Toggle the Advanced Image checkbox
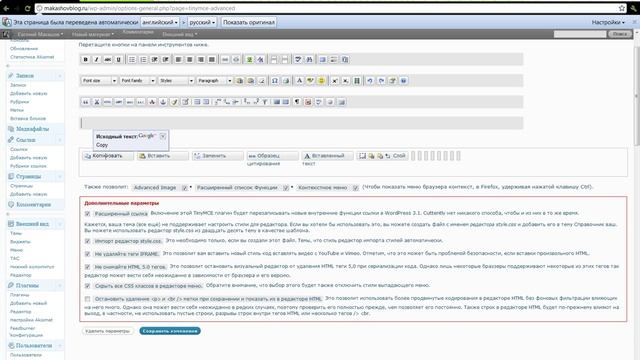The image size is (640, 360). pos(184,188)
